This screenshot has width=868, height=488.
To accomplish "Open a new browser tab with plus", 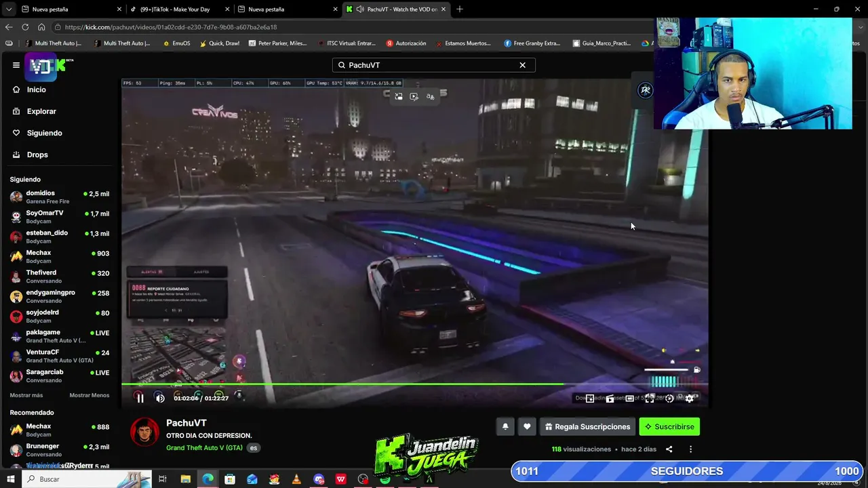I will [x=460, y=9].
